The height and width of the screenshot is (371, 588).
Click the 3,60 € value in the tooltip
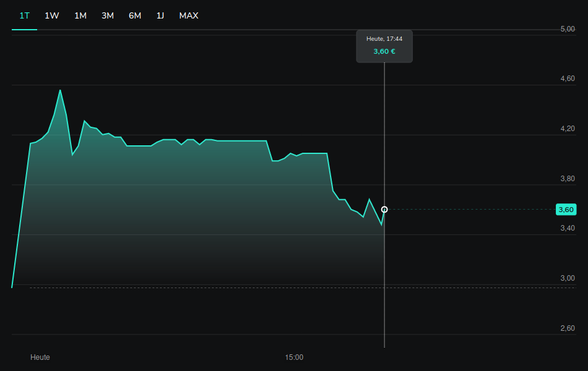[384, 51]
